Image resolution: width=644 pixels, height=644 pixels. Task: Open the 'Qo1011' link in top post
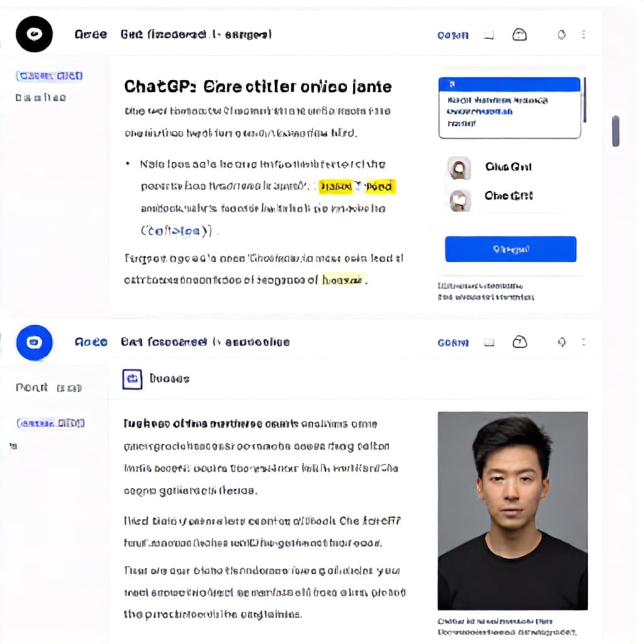[x=453, y=35]
